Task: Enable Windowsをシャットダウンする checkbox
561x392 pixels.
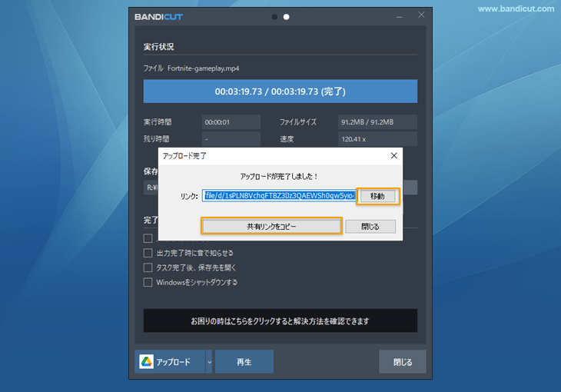Action: tap(148, 282)
